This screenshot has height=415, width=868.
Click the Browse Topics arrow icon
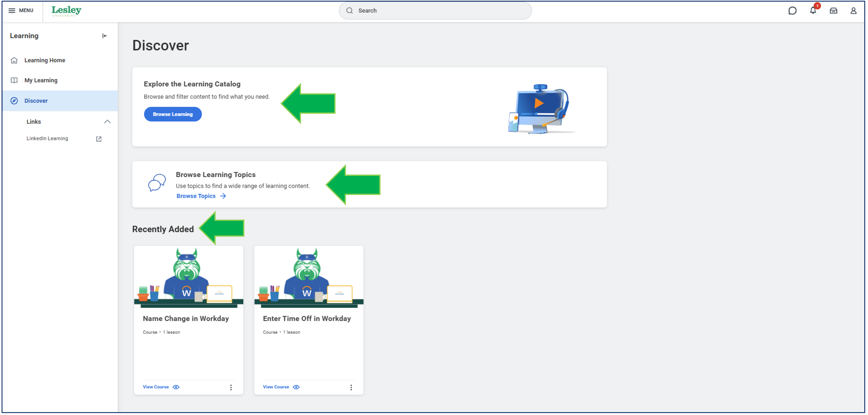(x=223, y=196)
